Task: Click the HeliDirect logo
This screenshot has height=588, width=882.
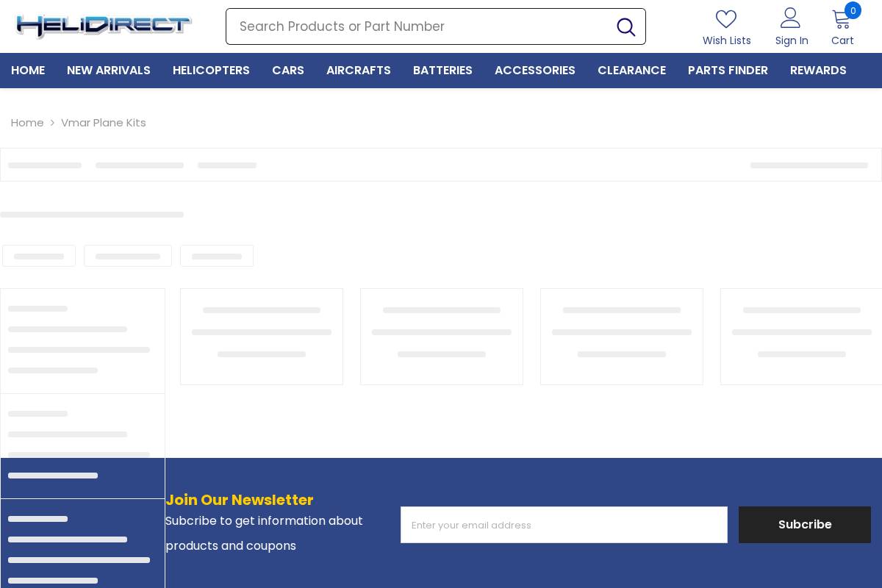Action: click(x=103, y=26)
